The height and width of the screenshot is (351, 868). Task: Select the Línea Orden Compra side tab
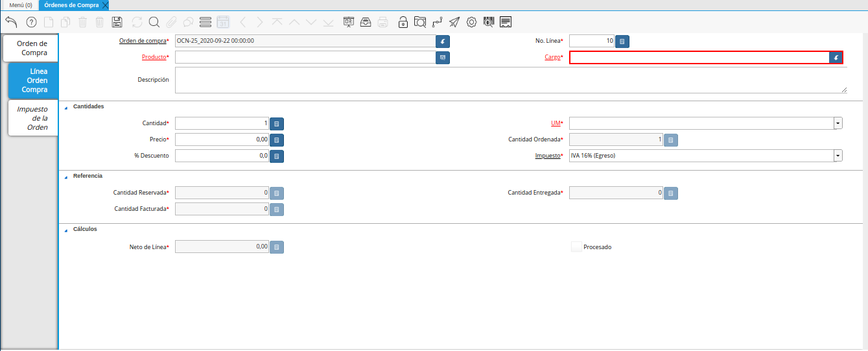(x=34, y=80)
